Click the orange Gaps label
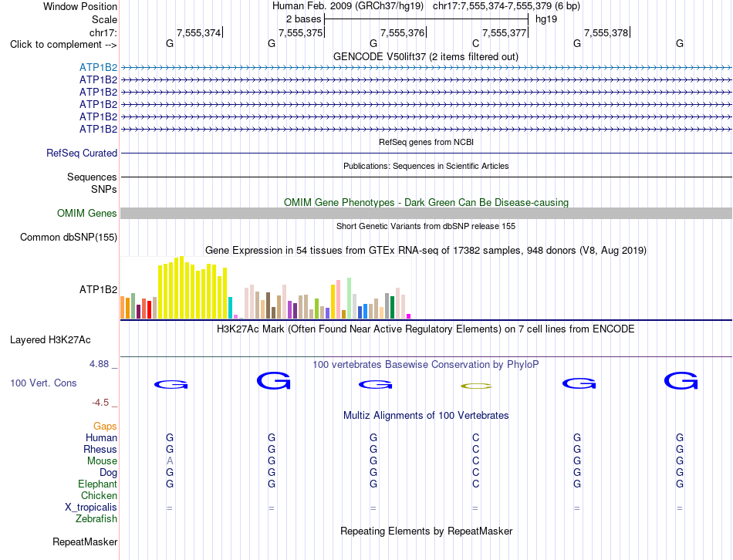 [x=105, y=426]
